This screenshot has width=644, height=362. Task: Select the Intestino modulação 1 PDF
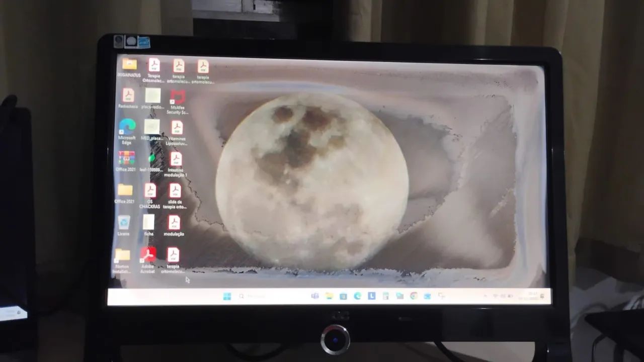click(x=176, y=159)
